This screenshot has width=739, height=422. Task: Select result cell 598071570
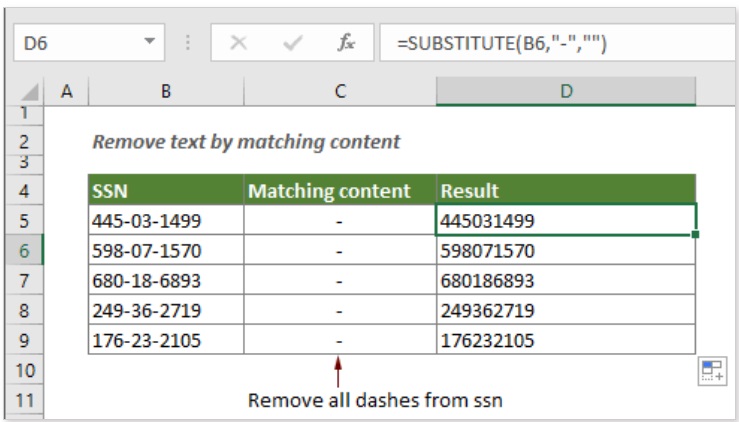coord(566,250)
